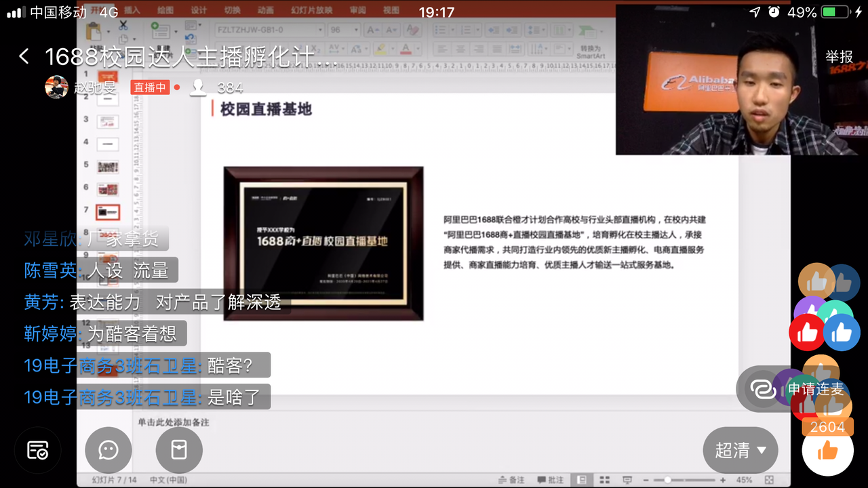This screenshot has width=868, height=488.
Task: Open the 批注 comments view
Action: point(548,479)
